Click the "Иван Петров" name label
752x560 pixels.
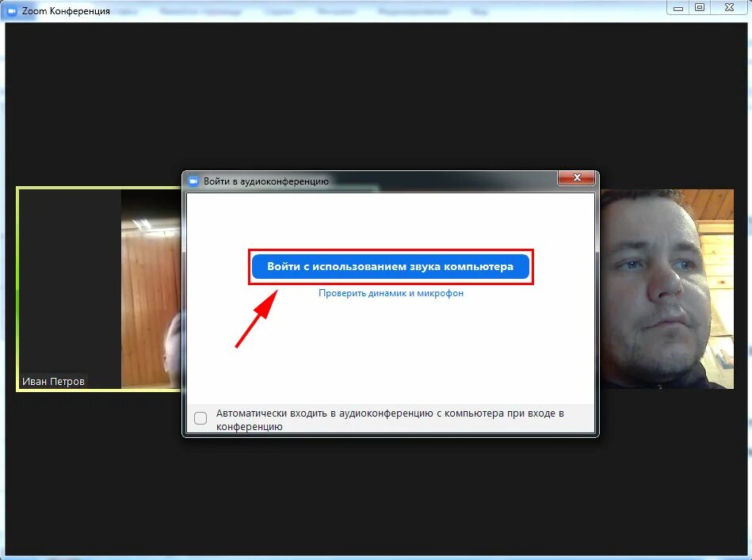pyautogui.click(x=53, y=381)
